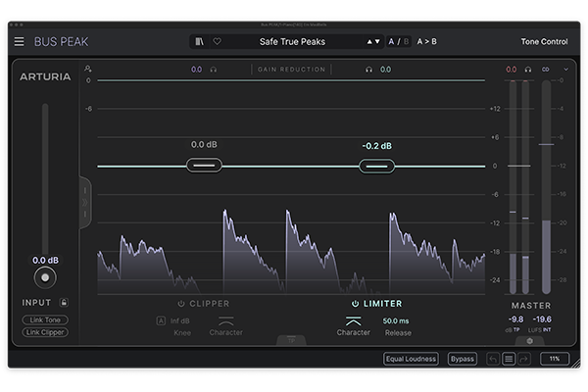
Task: Select the previous preset up arrow
Action: (369, 41)
